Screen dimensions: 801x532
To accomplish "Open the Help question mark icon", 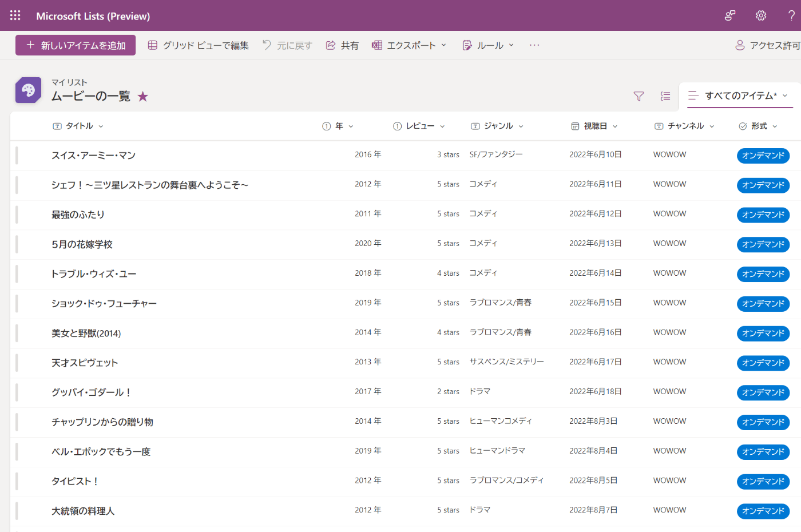I will (791, 15).
